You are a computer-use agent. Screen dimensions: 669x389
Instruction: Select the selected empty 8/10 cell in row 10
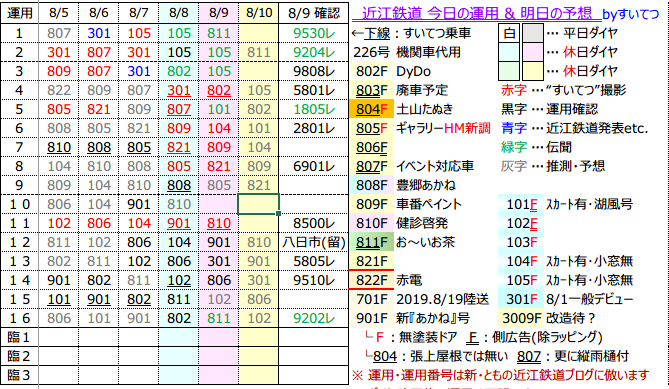[x=259, y=204]
